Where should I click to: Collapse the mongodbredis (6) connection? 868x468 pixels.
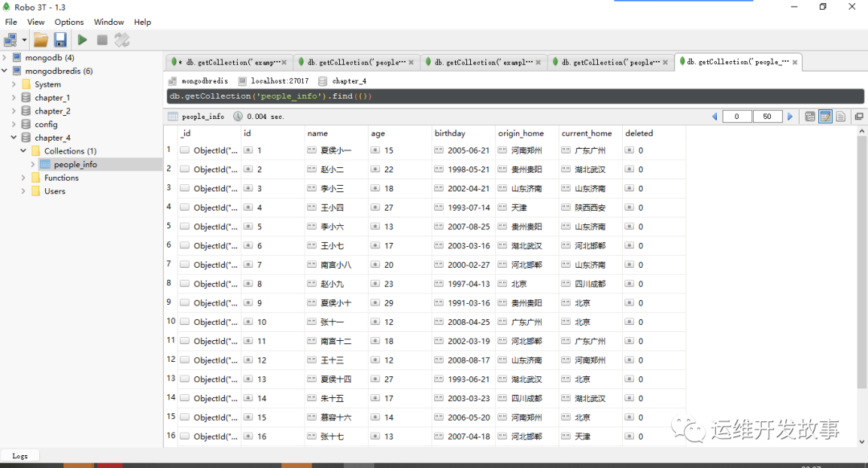coord(5,71)
